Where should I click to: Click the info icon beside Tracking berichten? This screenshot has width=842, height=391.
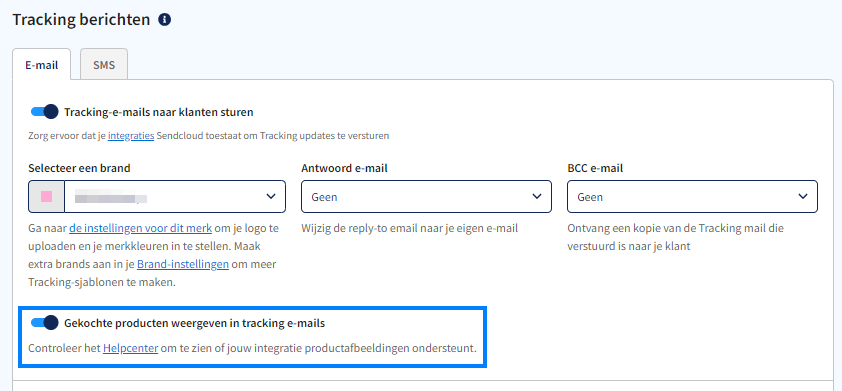pos(164,20)
